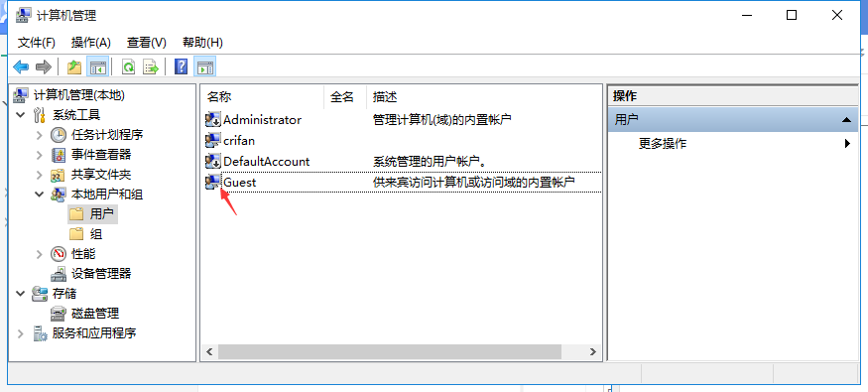
Task: Click the 任务计划程序 clock icon
Action: [x=59, y=135]
